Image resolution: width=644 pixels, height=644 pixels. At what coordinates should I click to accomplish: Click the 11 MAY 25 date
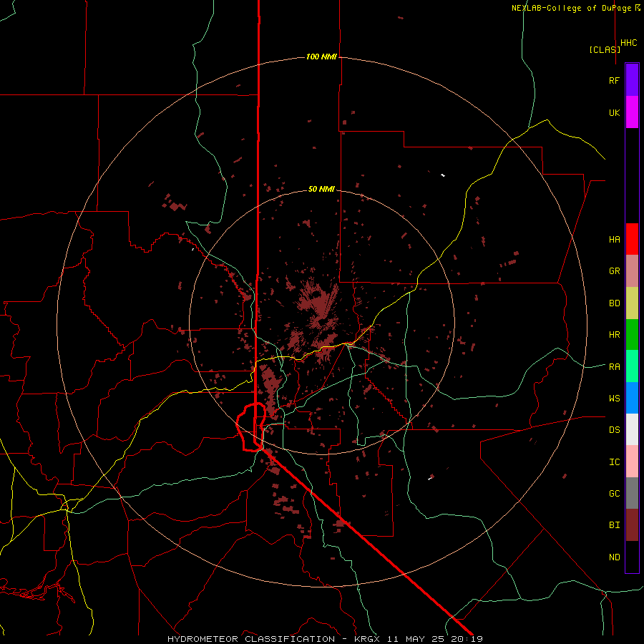416,639
